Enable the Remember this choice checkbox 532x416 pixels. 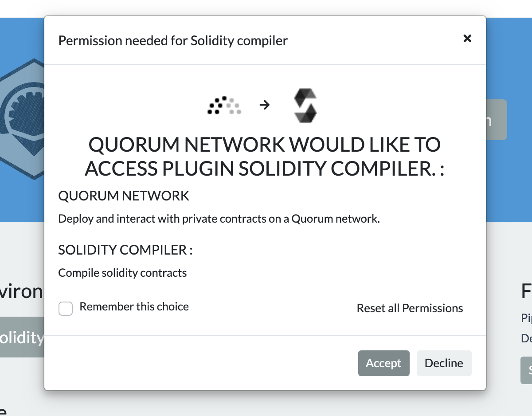66,309
